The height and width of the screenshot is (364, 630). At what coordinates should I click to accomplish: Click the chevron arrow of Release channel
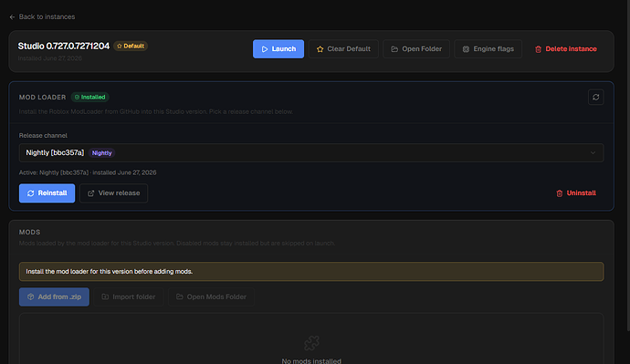coord(593,153)
